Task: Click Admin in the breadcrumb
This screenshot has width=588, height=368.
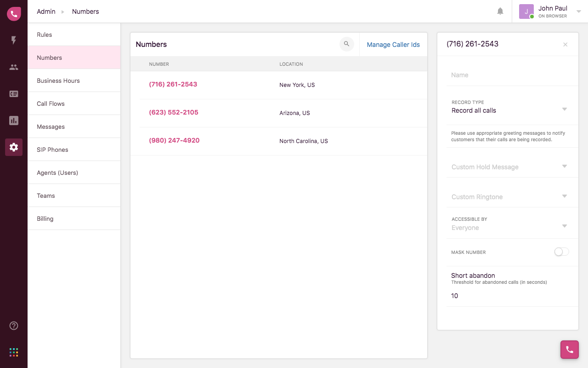Action: (x=46, y=11)
